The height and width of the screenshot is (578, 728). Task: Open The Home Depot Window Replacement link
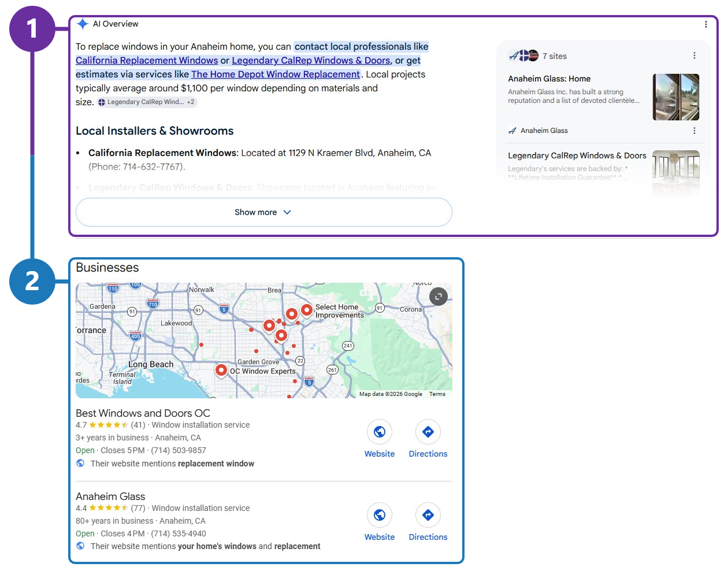coord(276,74)
